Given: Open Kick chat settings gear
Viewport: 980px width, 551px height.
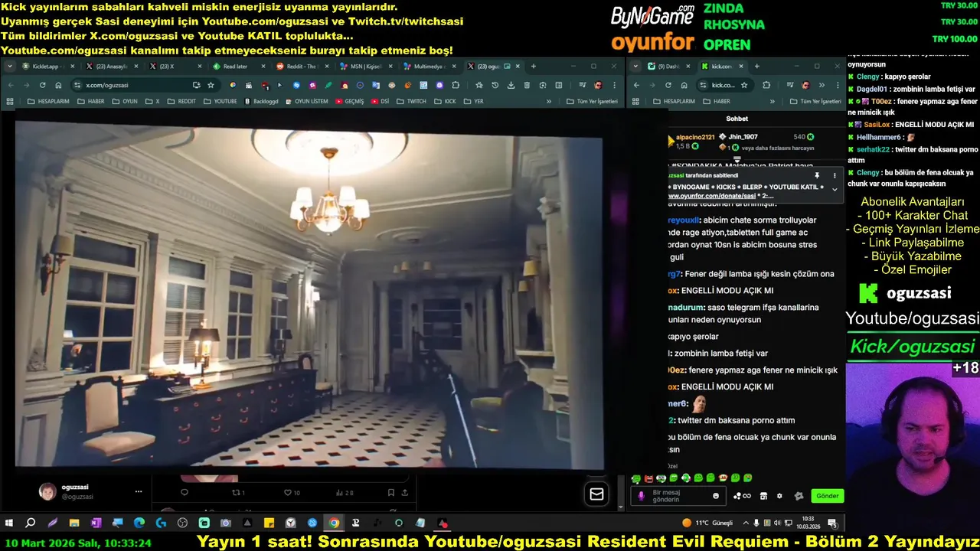Looking at the screenshot, I should 779,496.
